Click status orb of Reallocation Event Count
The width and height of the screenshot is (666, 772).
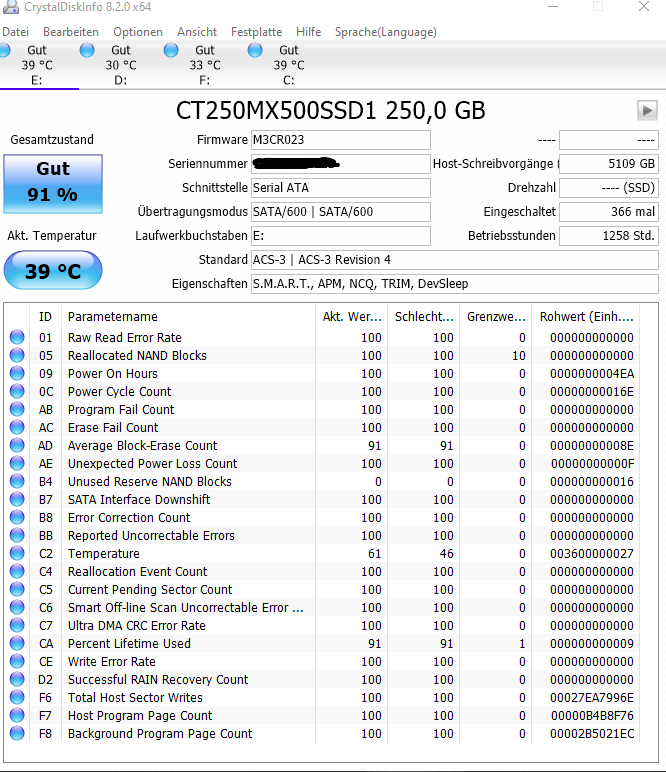tap(17, 571)
